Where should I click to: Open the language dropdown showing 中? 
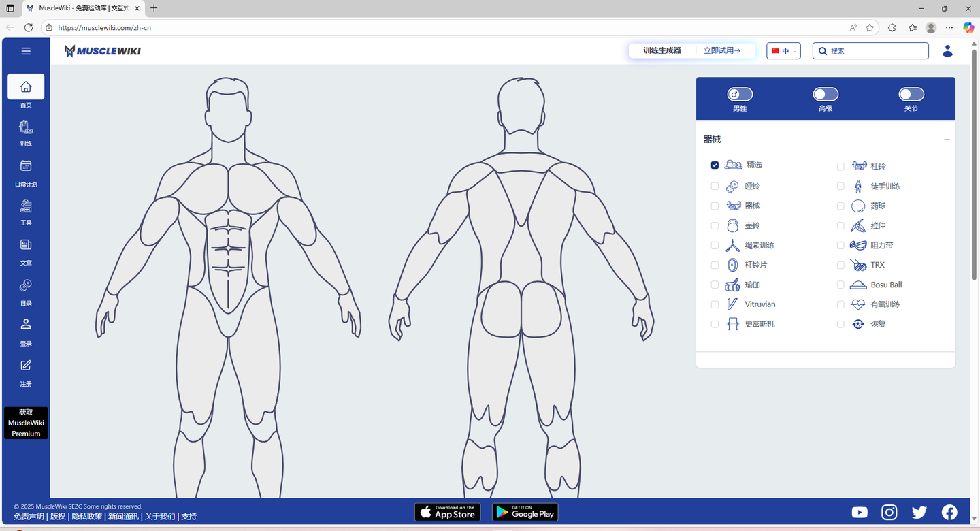[784, 51]
